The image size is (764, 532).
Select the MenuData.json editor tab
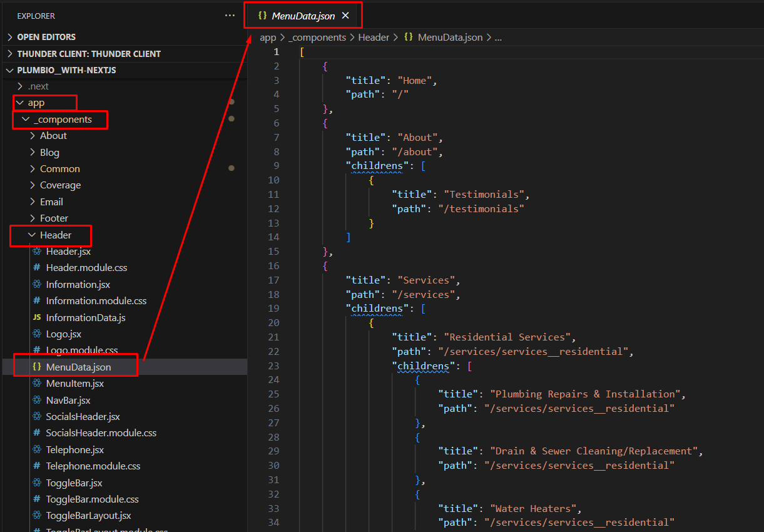[x=303, y=16]
